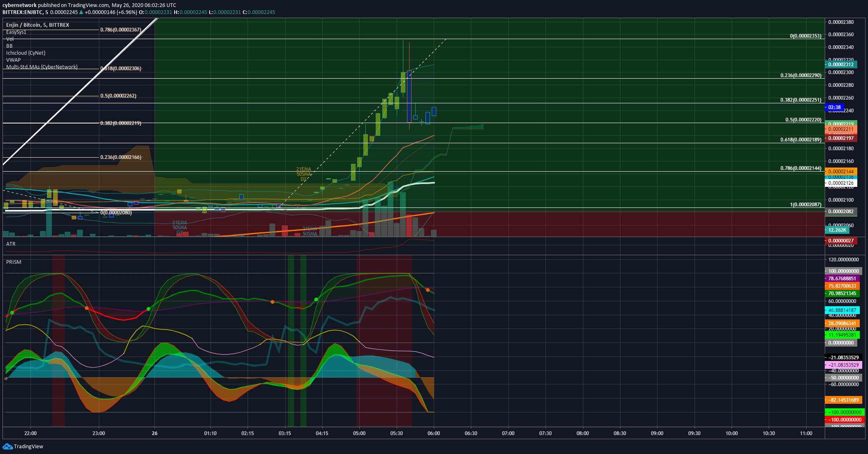Click the 0.618(0.00002189) Fibonacci label
This screenshot has height=454, width=868.
click(801, 140)
